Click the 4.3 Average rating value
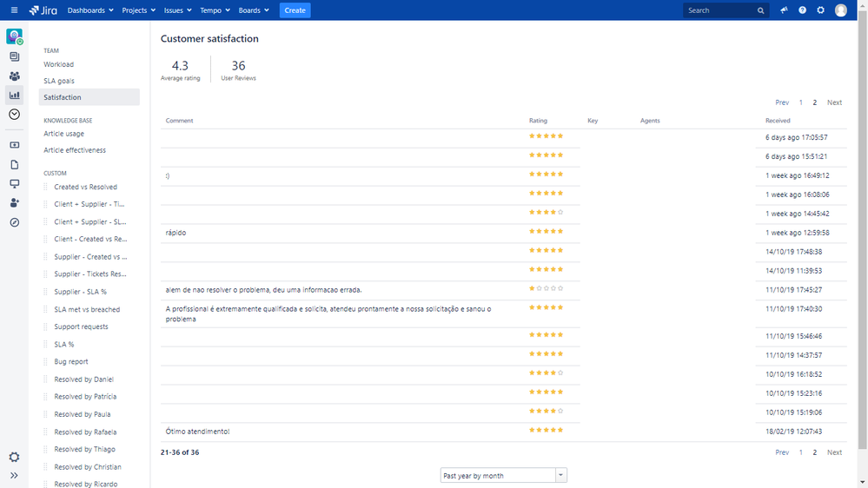 180,66
